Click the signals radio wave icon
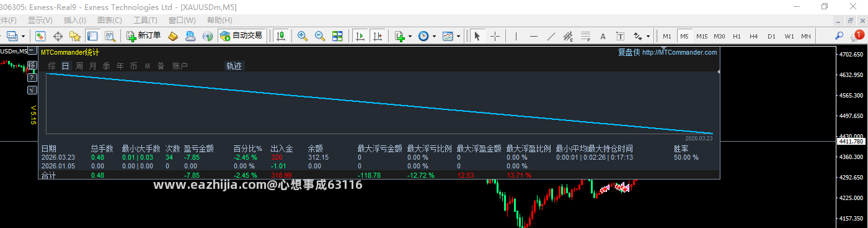This screenshot has width=868, height=228. (x=208, y=36)
